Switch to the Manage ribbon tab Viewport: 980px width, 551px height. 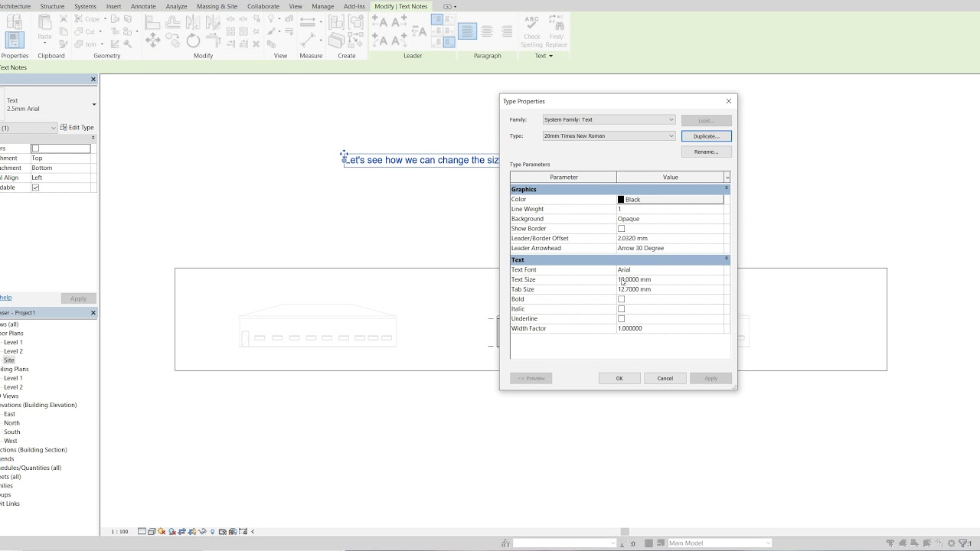pos(322,6)
